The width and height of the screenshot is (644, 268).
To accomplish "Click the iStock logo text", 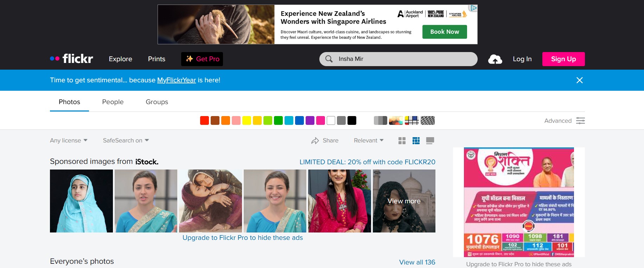I will pos(147,162).
